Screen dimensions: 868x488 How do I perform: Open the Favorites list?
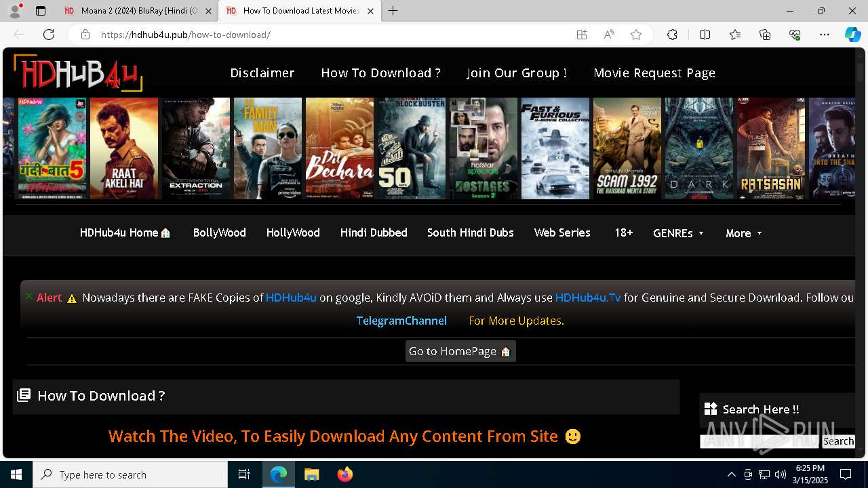[735, 35]
